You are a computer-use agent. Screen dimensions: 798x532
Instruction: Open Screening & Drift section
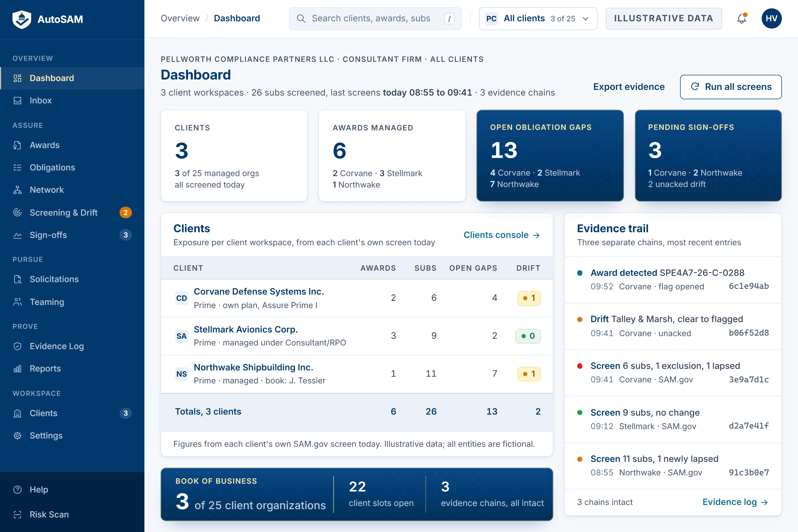click(72, 212)
